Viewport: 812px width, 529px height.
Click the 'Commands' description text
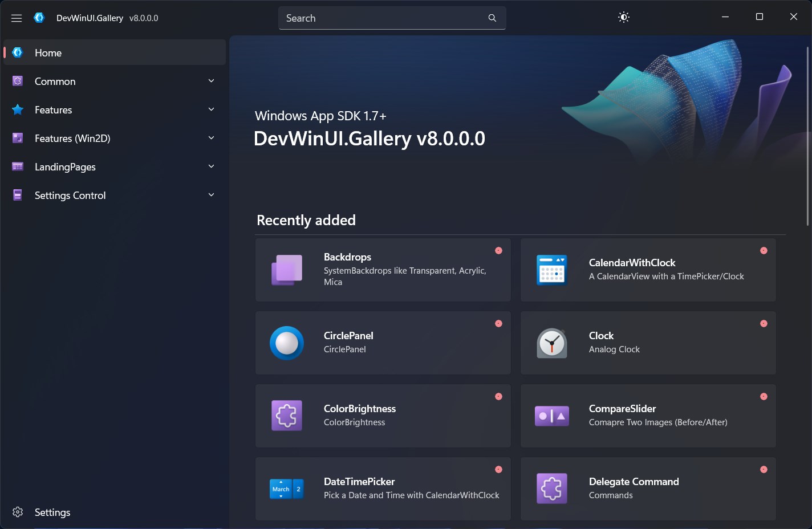(x=611, y=495)
